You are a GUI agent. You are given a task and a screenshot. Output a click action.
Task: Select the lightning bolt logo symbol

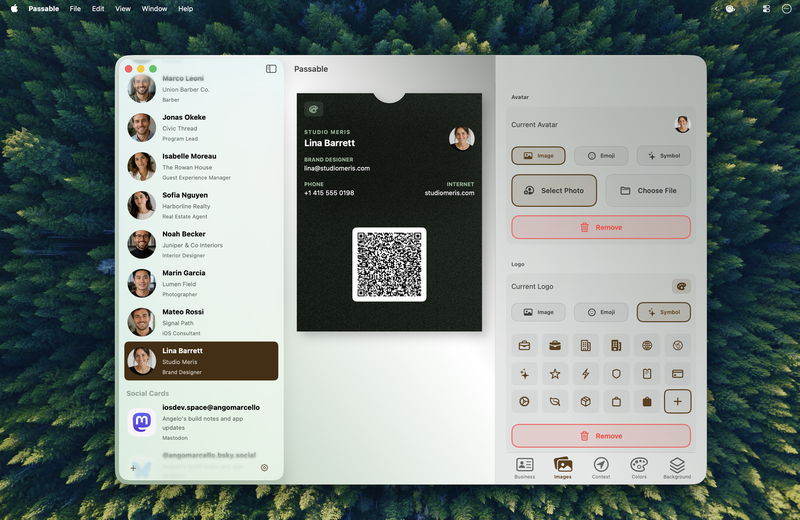click(x=585, y=374)
